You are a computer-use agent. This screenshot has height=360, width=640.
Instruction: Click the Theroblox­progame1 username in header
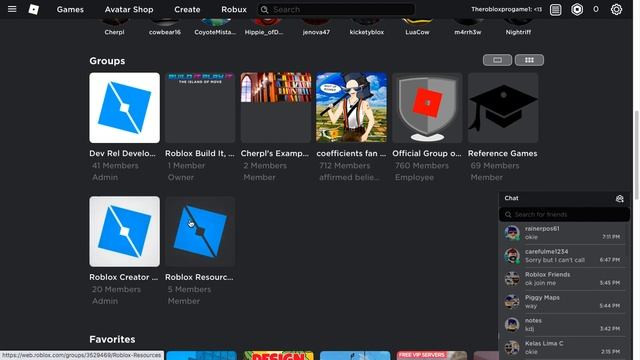[507, 9]
